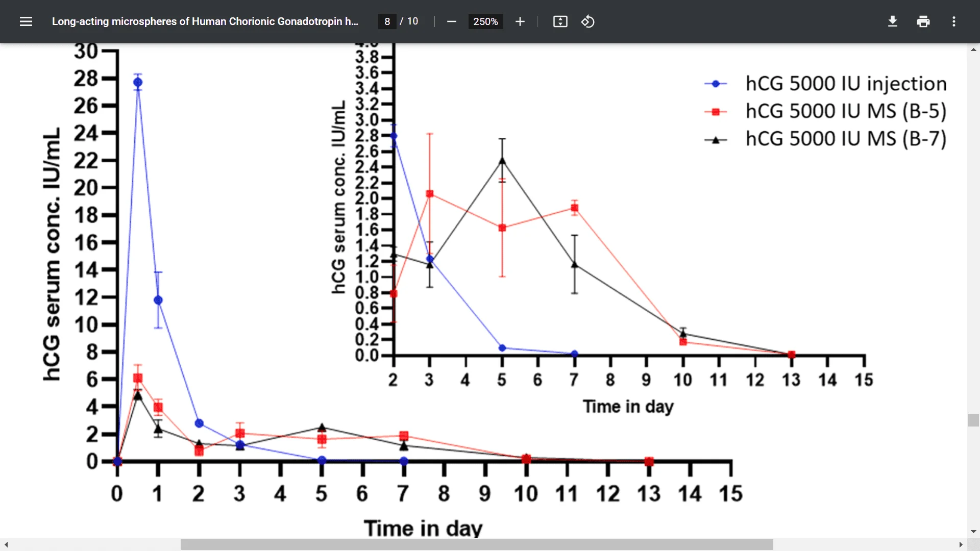
Task: Click legend entry 'hCG 5000 IU MS (B-7)'
Action: [846, 139]
